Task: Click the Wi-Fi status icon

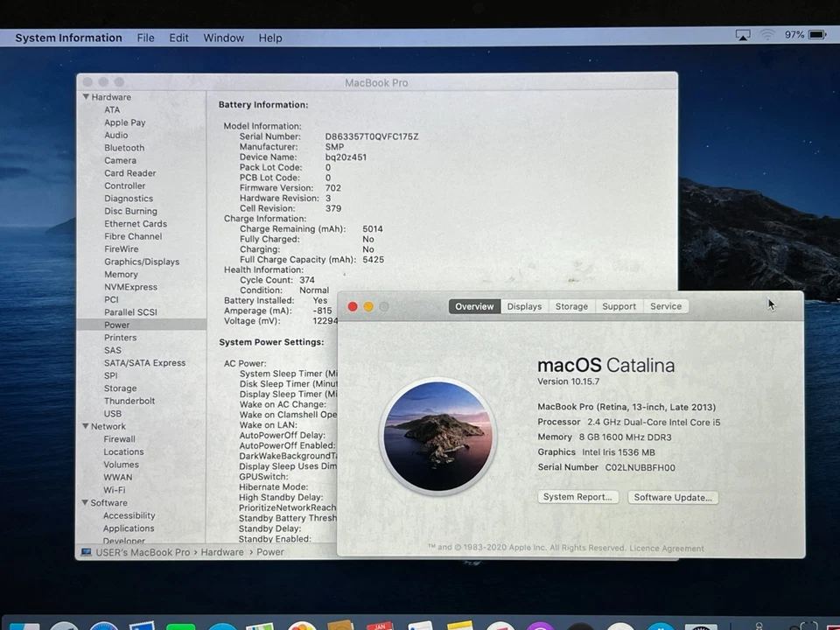Action: pyautogui.click(x=767, y=35)
